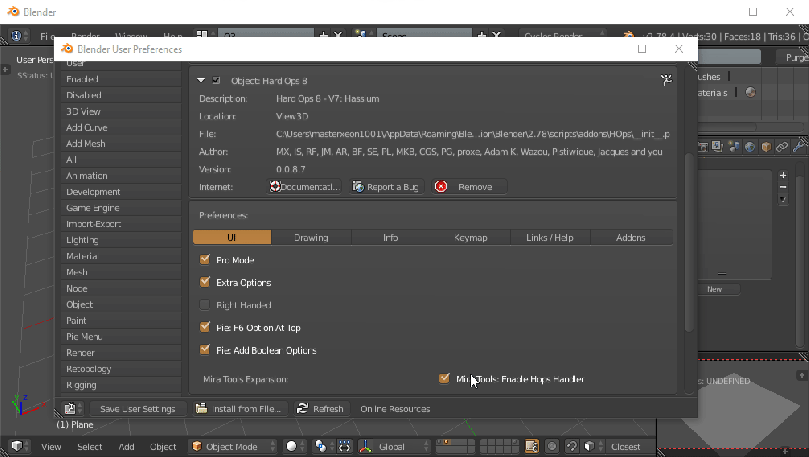The height and width of the screenshot is (457, 809).
Task: Switch to the Drawing preferences tab
Action: click(x=311, y=238)
